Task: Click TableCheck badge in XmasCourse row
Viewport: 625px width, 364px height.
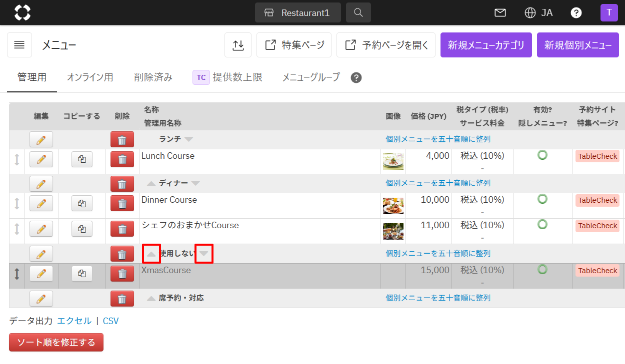Action: (x=597, y=271)
